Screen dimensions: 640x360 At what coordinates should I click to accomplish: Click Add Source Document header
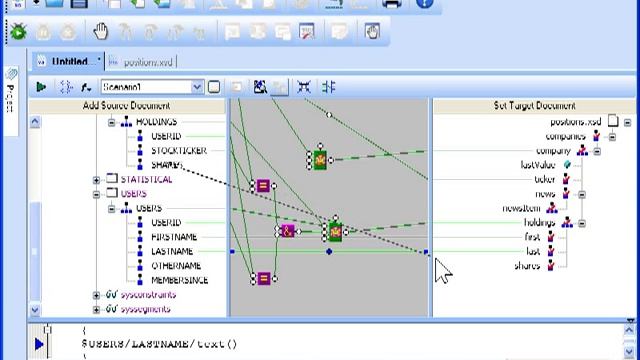(126, 106)
